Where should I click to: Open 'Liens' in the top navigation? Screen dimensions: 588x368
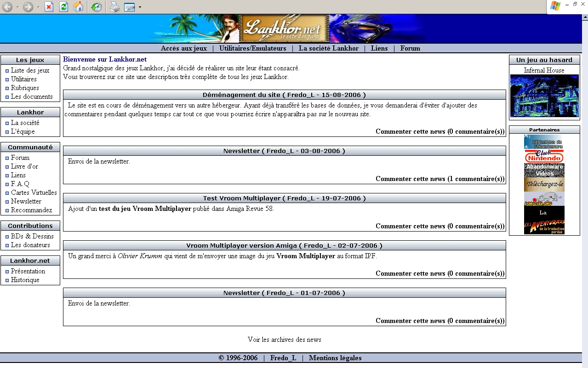pyautogui.click(x=379, y=48)
